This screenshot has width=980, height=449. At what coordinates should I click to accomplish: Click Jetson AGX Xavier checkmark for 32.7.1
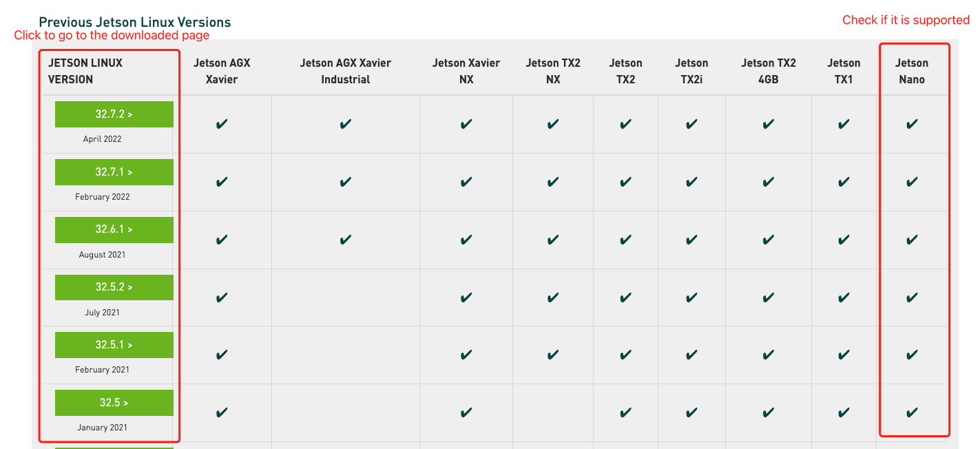coord(222,182)
